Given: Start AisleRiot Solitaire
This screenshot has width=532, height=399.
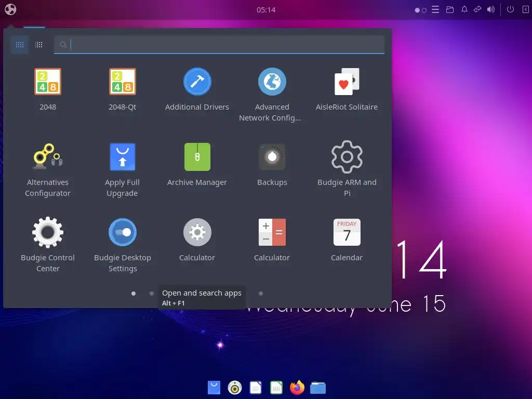Looking at the screenshot, I should click(347, 89).
